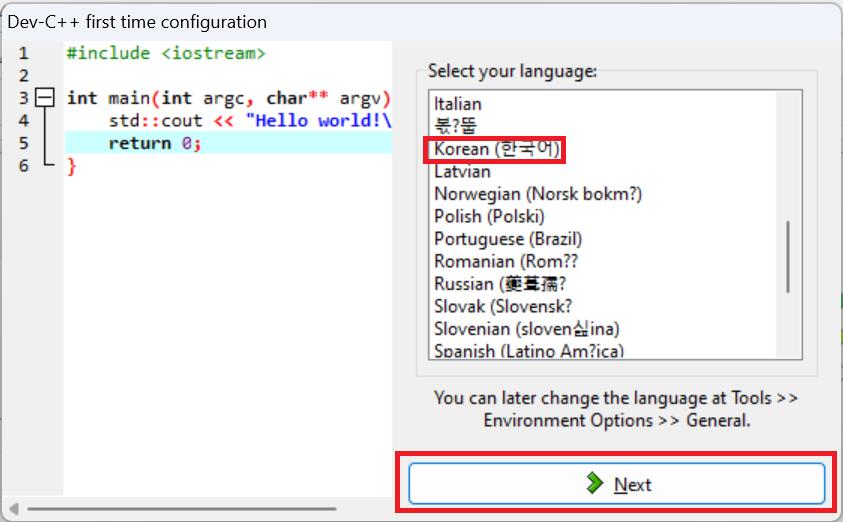Click the green arrow icon on Next
Image resolution: width=843 pixels, height=522 pixels.
tap(594, 484)
